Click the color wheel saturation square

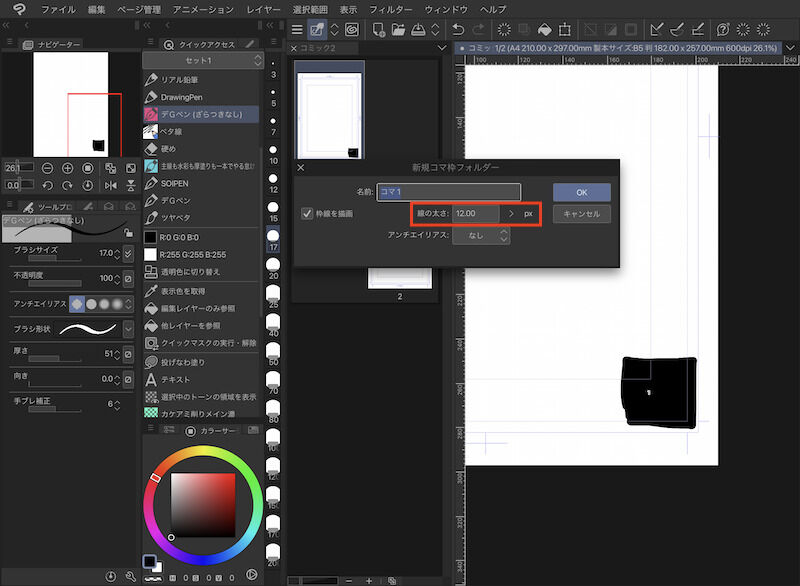click(x=203, y=505)
